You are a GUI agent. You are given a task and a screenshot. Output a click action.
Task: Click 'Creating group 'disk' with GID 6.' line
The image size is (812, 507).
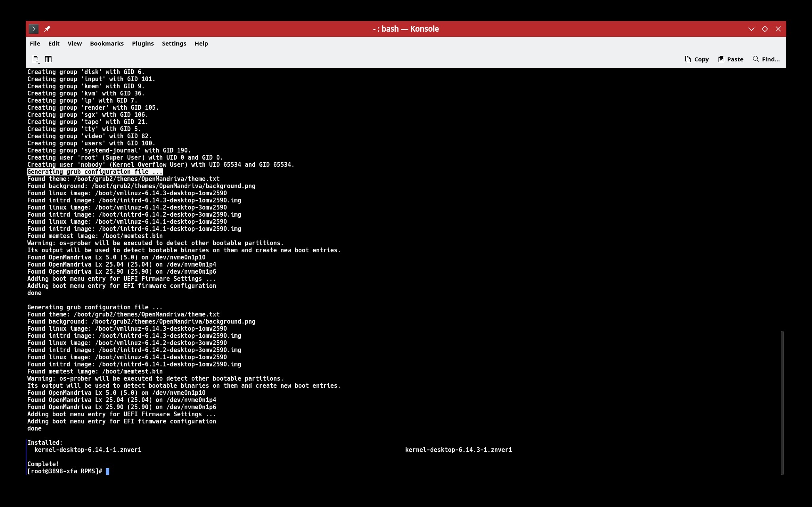86,72
